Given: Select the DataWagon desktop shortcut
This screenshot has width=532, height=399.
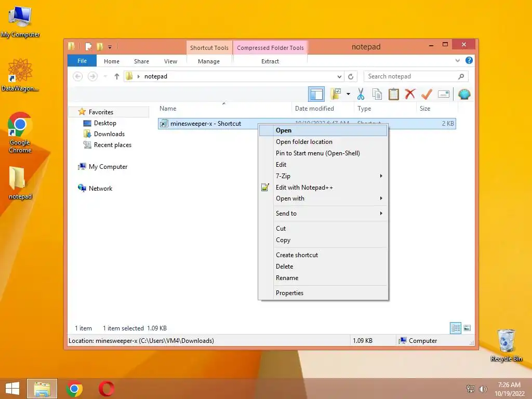Looking at the screenshot, I should pyautogui.click(x=20, y=75).
